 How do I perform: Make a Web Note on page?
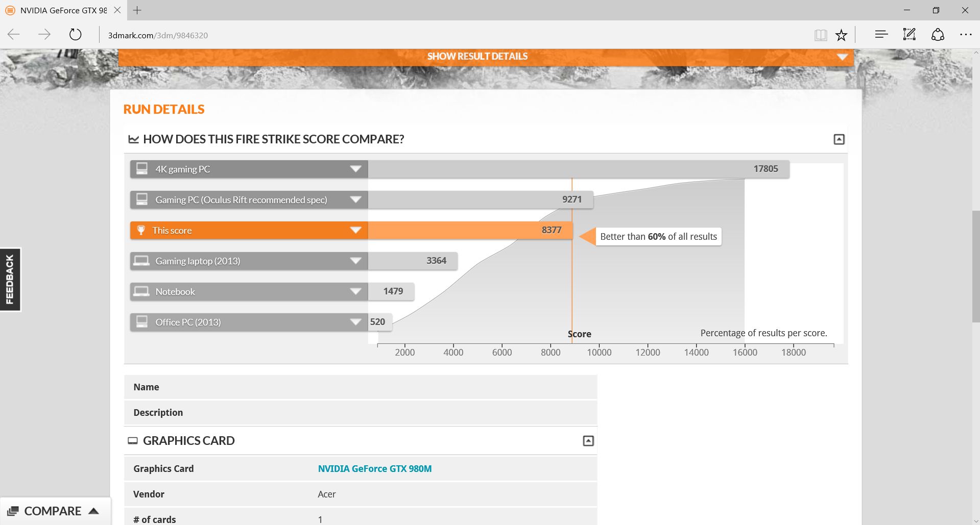[910, 35]
